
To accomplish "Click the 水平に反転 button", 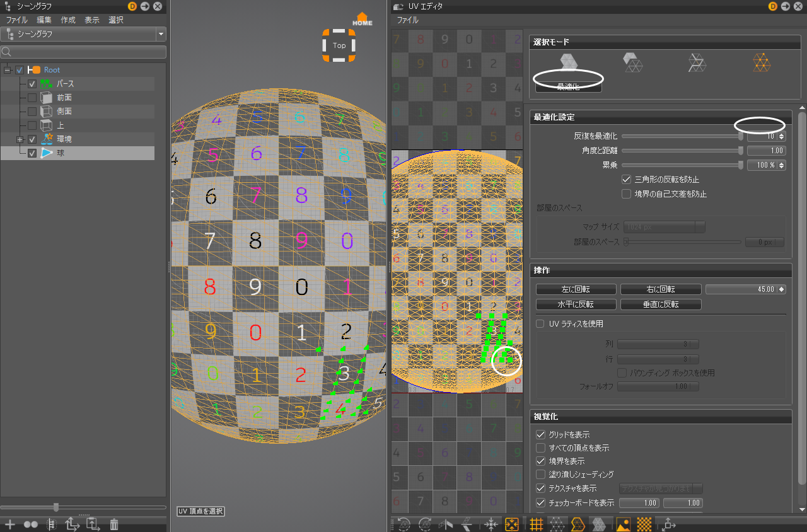I will click(576, 304).
